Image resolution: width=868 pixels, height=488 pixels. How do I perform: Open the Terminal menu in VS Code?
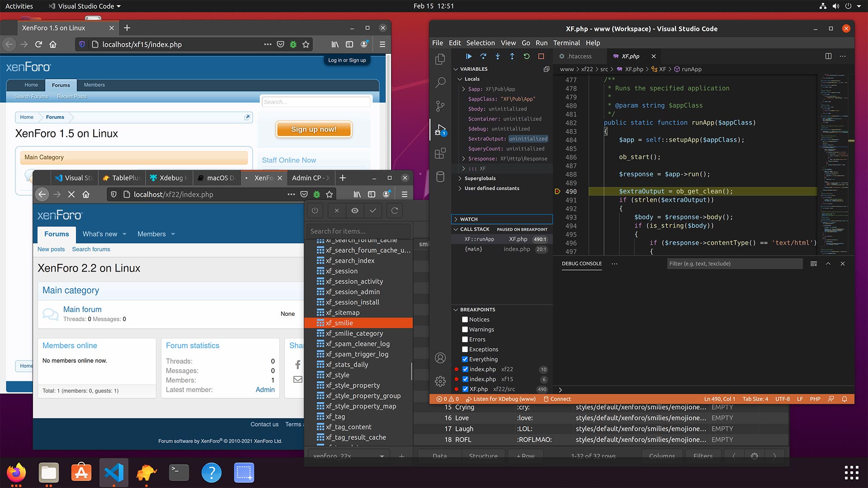[566, 42]
